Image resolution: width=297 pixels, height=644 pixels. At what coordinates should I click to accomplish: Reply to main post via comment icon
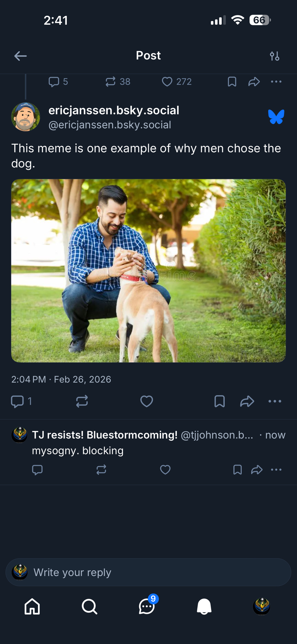pyautogui.click(x=17, y=401)
